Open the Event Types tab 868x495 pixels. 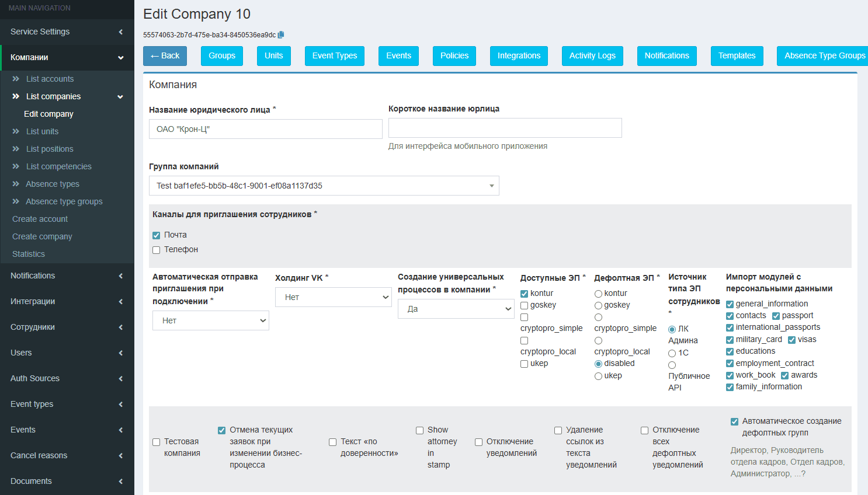334,56
